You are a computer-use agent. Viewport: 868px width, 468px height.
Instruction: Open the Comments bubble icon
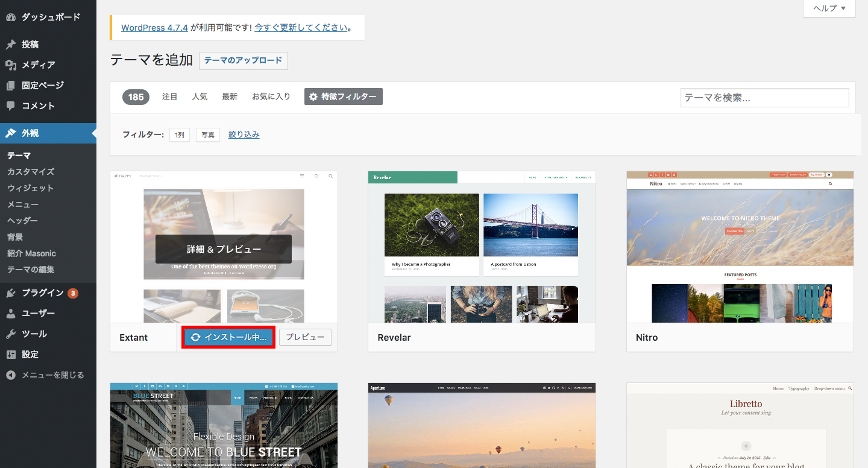click(x=11, y=106)
